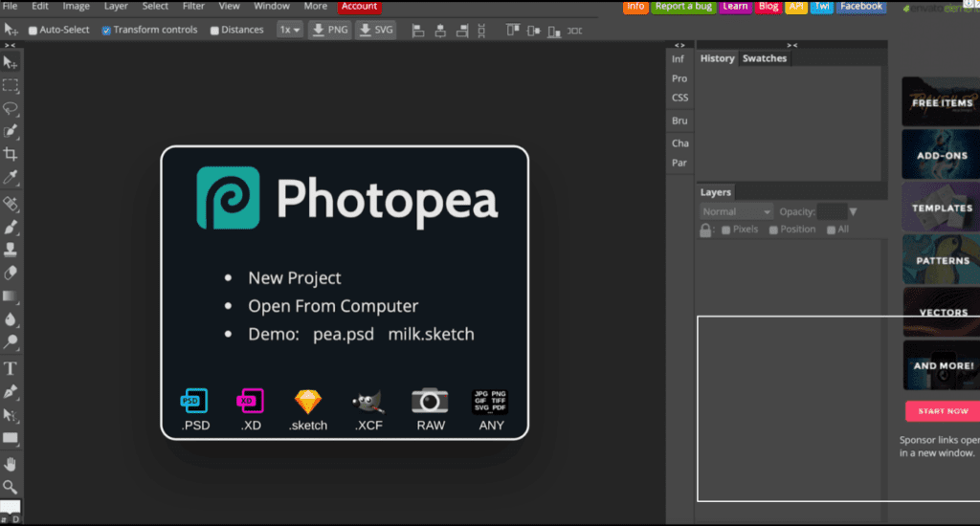Click the New Project link
Viewport: 980px width, 526px height.
[295, 278]
